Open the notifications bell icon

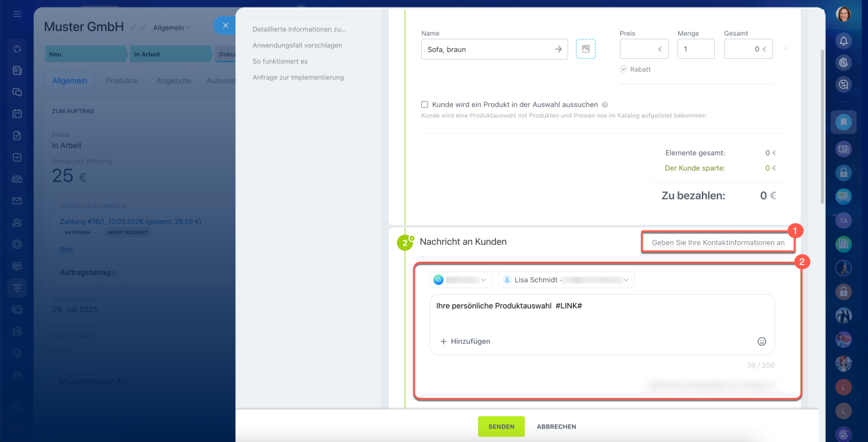tap(844, 40)
